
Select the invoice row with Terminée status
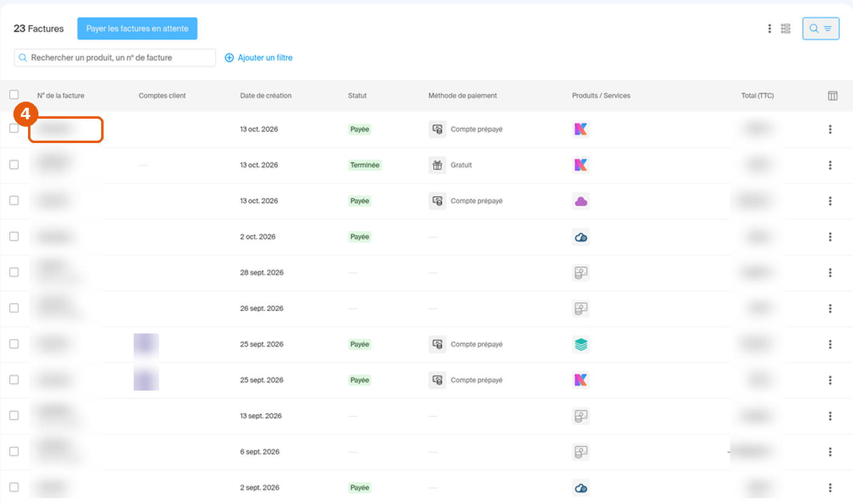(x=14, y=165)
